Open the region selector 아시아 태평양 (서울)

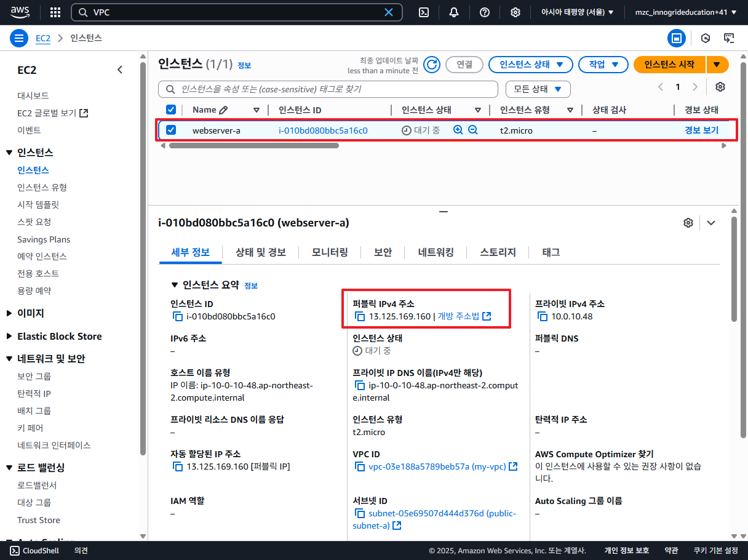(577, 12)
